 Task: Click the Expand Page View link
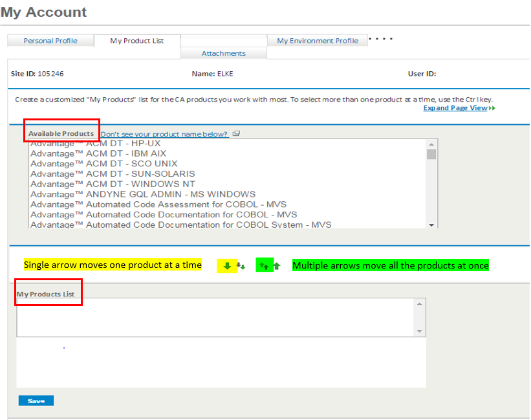(455, 107)
